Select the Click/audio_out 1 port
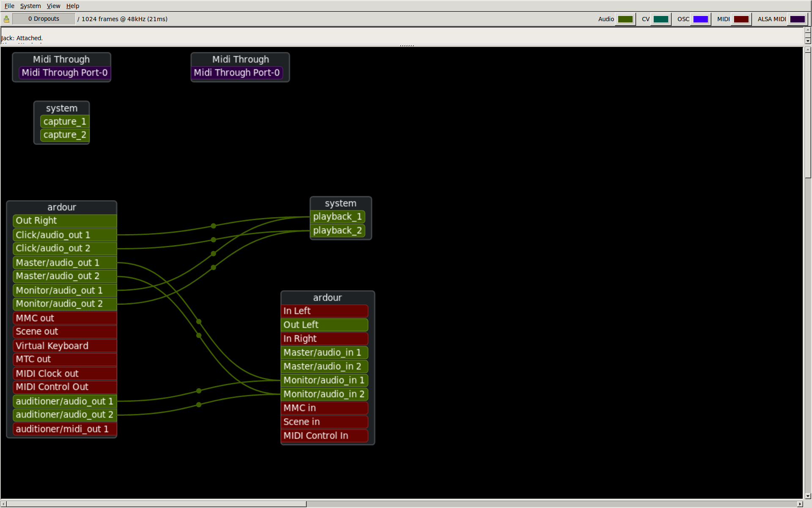This screenshot has height=508, width=812. [x=65, y=235]
